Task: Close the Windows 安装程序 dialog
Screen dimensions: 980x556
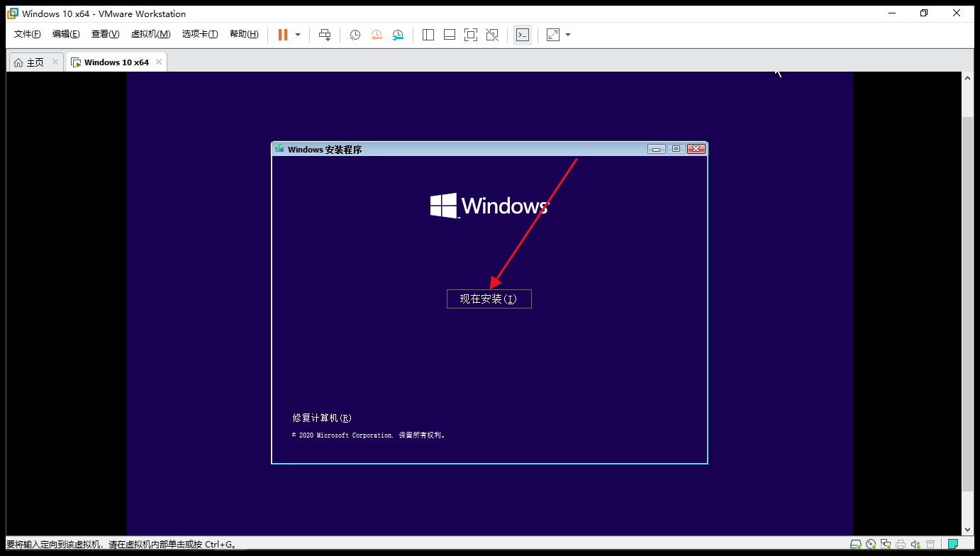Action: pyautogui.click(x=696, y=149)
